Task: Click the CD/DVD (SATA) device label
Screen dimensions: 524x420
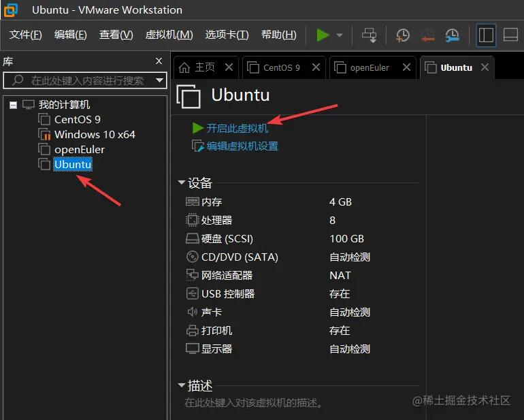Action: [240, 257]
